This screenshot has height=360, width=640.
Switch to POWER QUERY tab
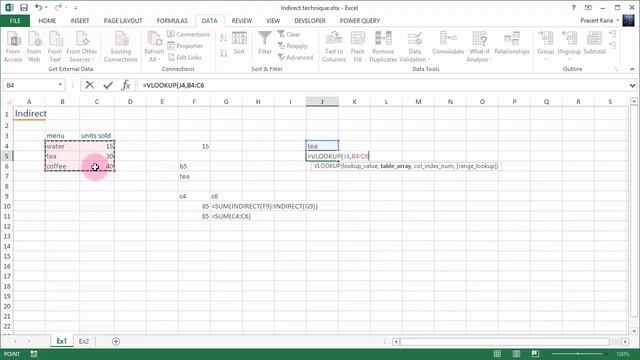click(x=360, y=20)
